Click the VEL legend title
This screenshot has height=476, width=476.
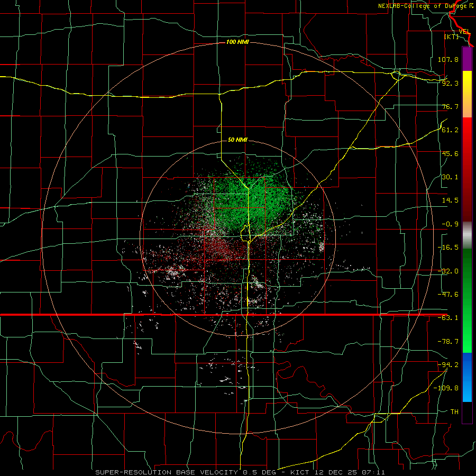pyautogui.click(x=464, y=32)
